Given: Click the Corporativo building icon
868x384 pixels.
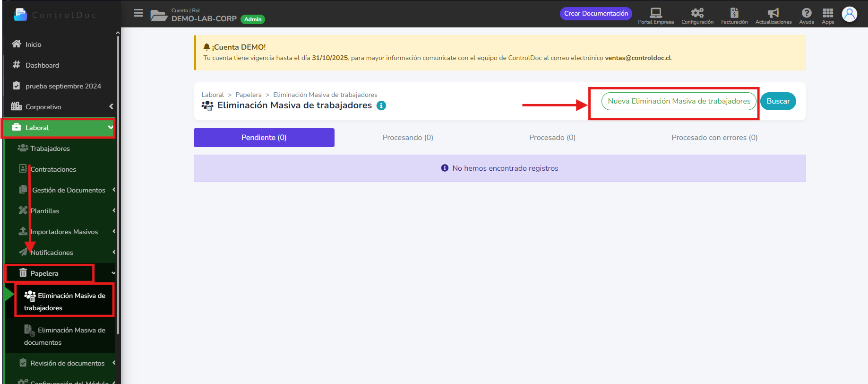Looking at the screenshot, I should coord(17,106).
